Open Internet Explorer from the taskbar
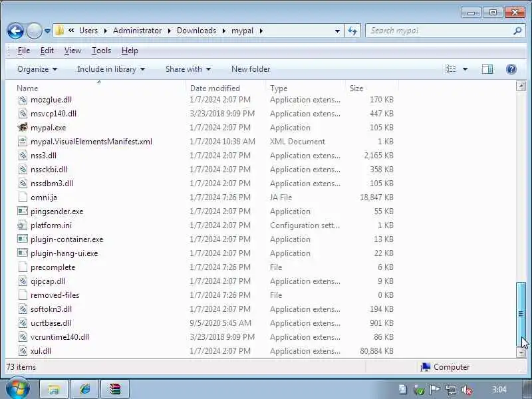 pos(84,389)
